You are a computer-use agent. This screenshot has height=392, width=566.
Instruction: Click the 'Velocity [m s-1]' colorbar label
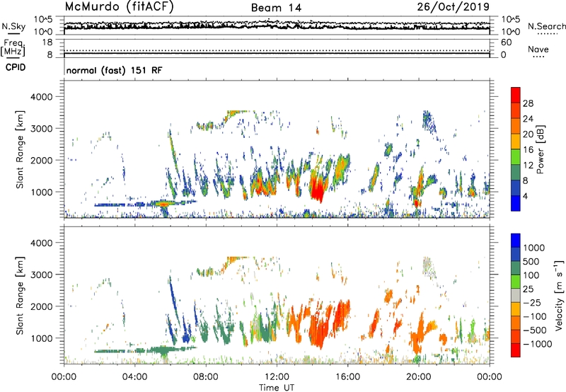tap(559, 295)
